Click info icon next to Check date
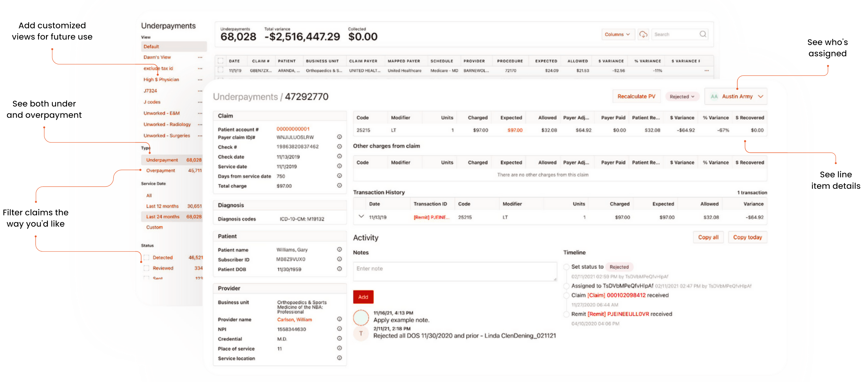This screenshot has height=382, width=868. click(339, 156)
